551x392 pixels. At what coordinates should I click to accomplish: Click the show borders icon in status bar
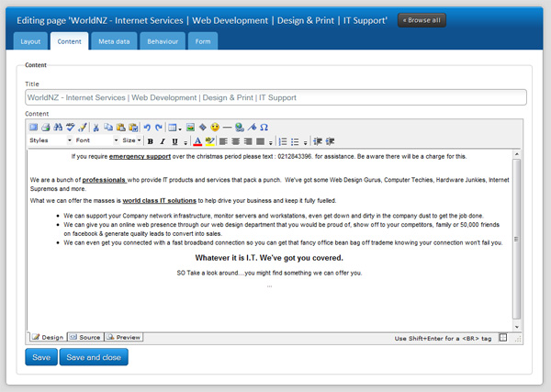point(503,338)
